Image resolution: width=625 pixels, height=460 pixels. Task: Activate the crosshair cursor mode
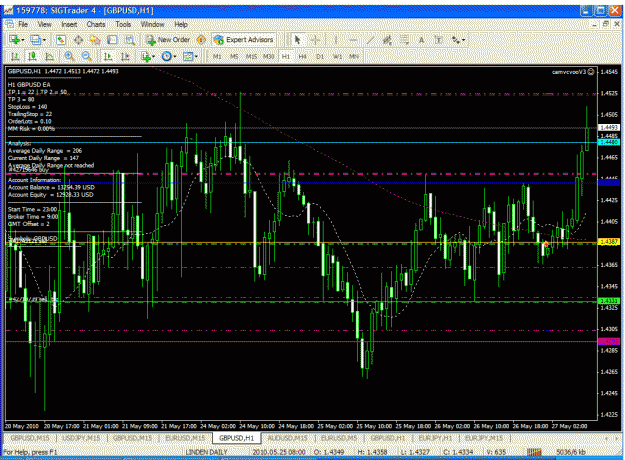coord(315,40)
